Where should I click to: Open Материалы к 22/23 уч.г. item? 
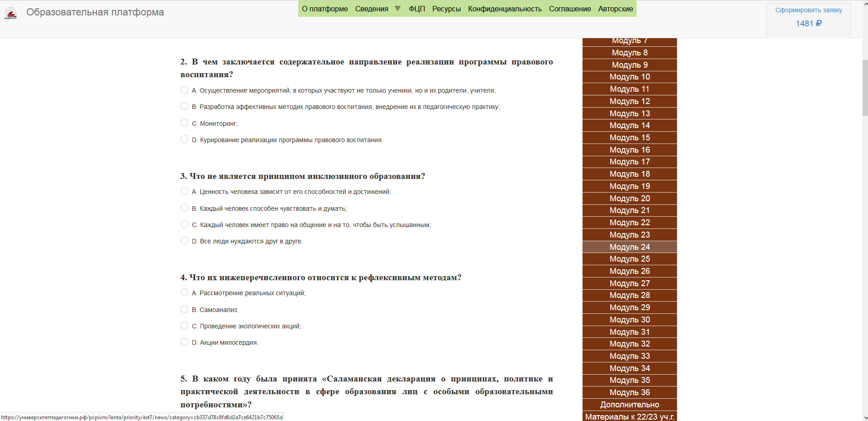click(629, 416)
